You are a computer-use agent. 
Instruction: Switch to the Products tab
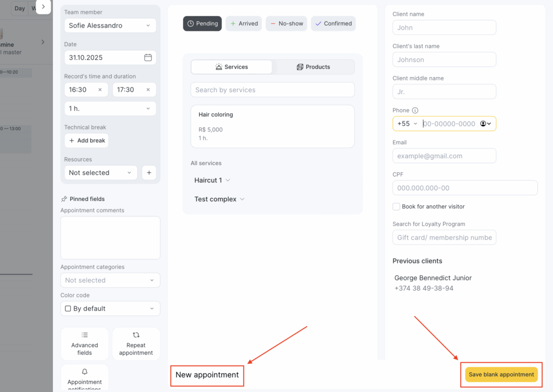coord(313,67)
